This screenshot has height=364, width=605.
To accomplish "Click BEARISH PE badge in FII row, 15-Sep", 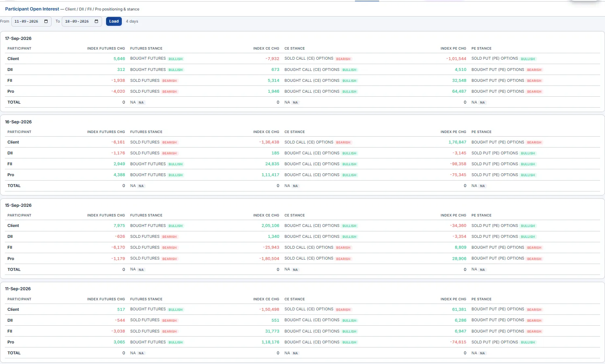I will pyautogui.click(x=534, y=248).
